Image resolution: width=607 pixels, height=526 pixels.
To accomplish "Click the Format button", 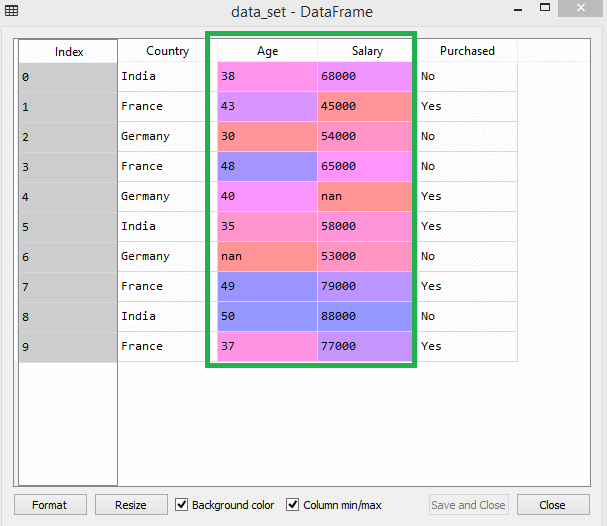I will pos(49,505).
